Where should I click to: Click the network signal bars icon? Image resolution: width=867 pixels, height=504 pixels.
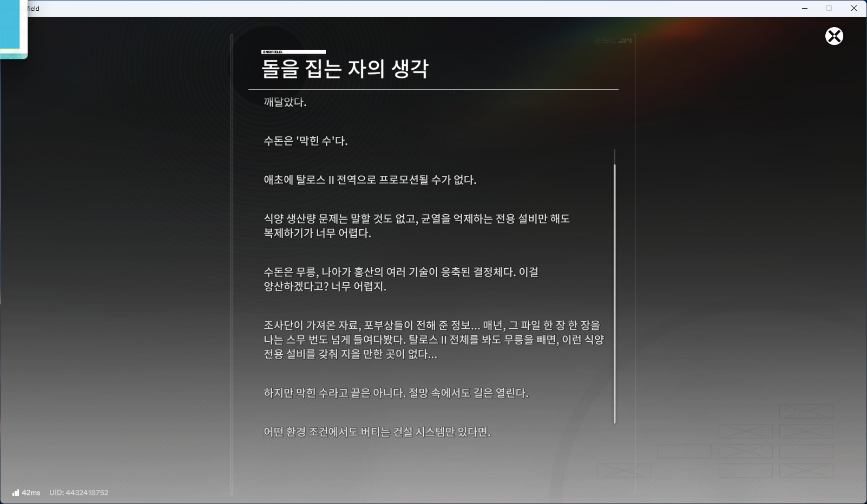pyautogui.click(x=16, y=493)
